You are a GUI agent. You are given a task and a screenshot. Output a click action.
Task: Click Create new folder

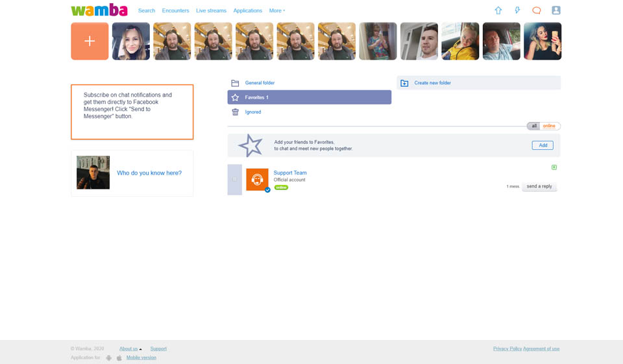coord(432,83)
